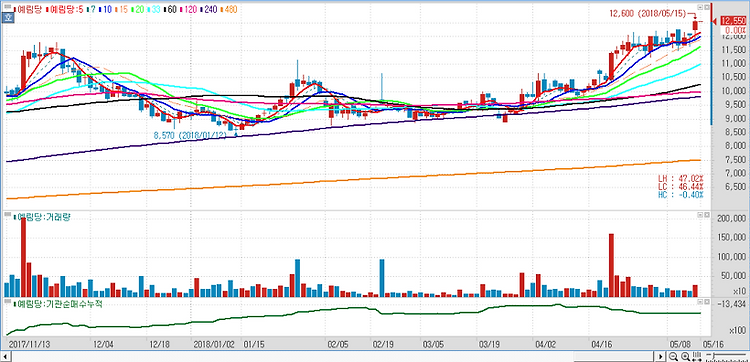Collapse the 거래량 volume panel
The width and height of the screenshot is (750, 362).
pyautogui.click(x=700, y=215)
